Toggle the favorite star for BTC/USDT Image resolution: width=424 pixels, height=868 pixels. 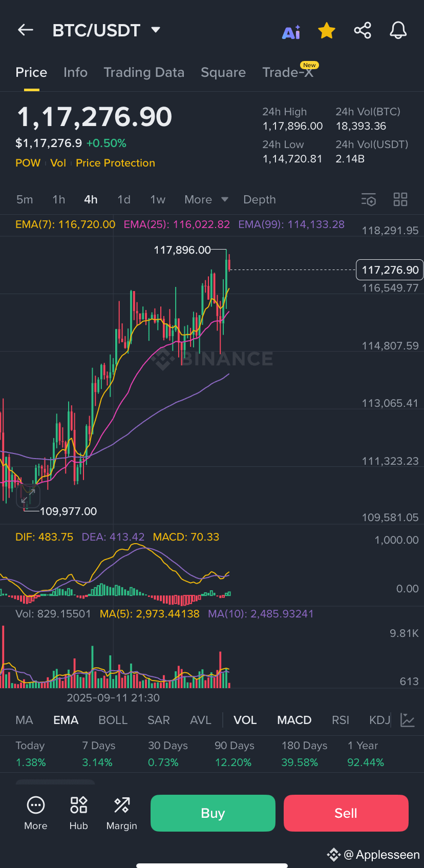327,31
